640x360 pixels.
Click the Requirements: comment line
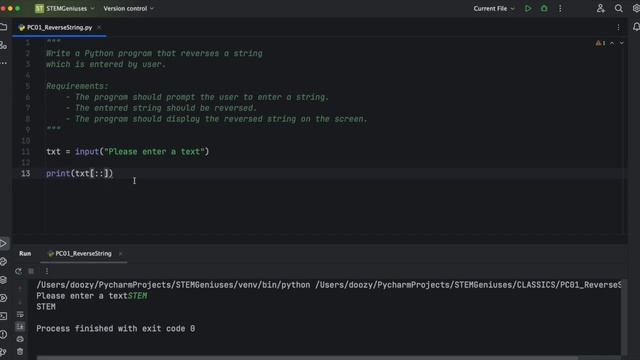pyautogui.click(x=77, y=86)
